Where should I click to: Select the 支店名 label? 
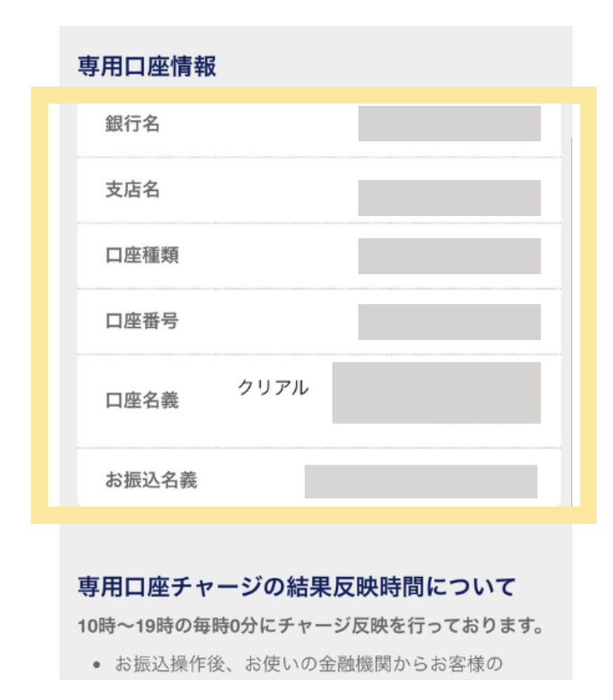tap(133, 189)
